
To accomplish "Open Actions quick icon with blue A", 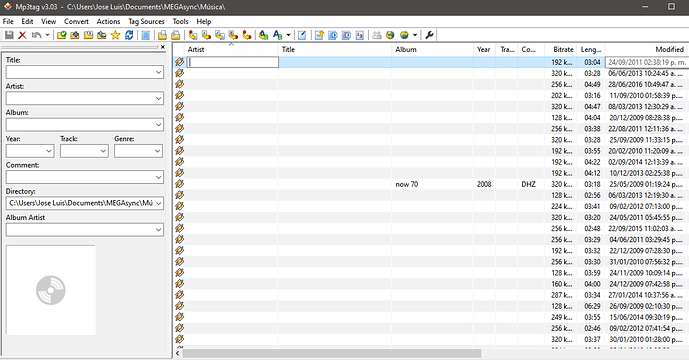I will point(277,35).
